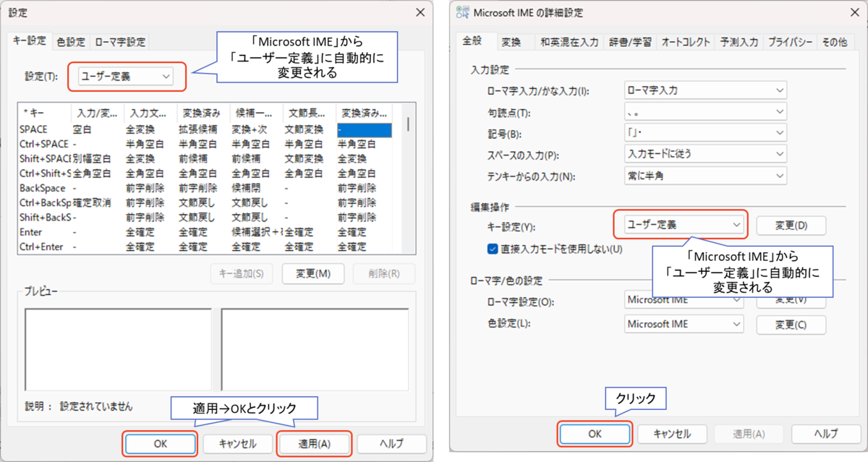This screenshot has width=868, height=462.
Task: Click 変更(C) next to 色設定
Action: [791, 324]
